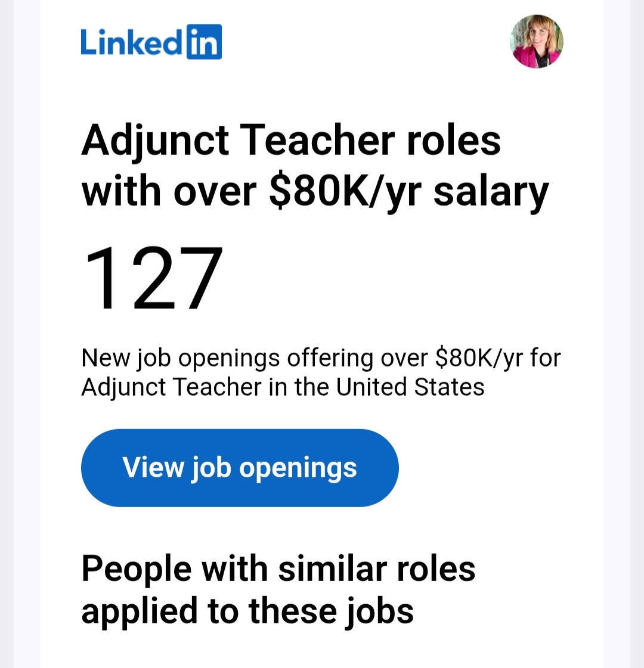
Task: Click 'United States' in the description
Action: (410, 387)
